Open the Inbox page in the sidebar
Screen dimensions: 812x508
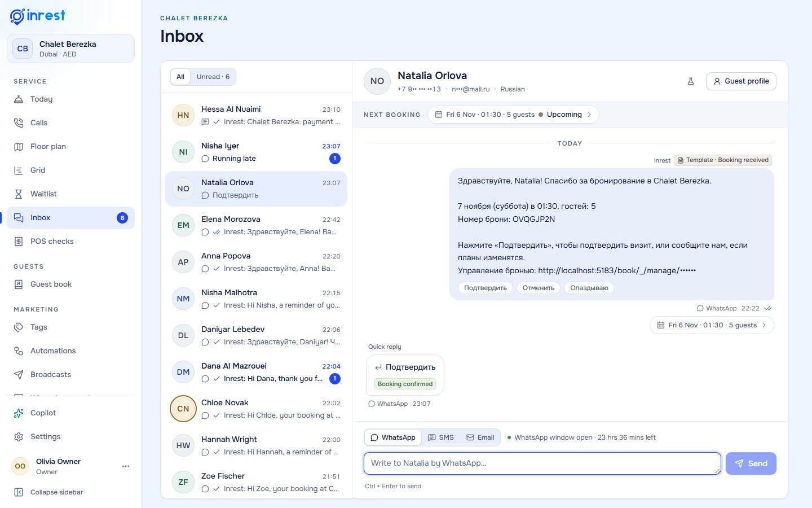tap(70, 218)
